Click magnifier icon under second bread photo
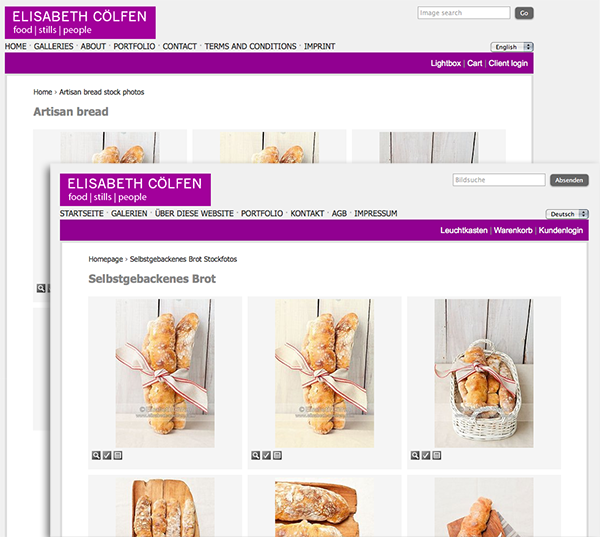The image size is (600, 537). tap(256, 455)
